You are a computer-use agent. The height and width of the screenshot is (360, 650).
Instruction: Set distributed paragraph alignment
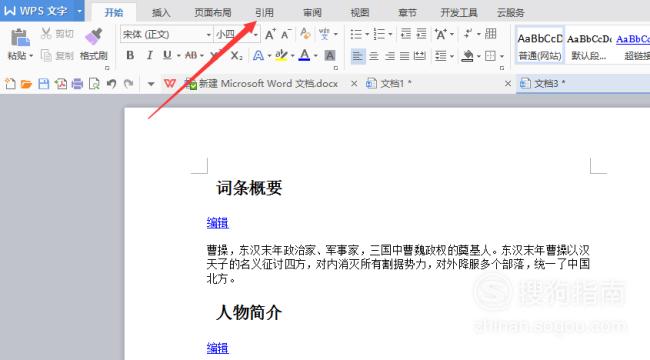tap(420, 56)
